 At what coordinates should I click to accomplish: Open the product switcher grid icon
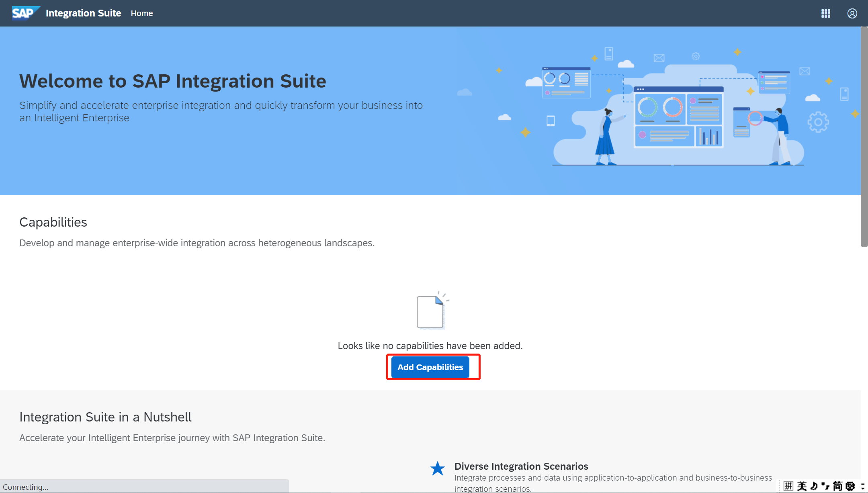[x=826, y=13]
